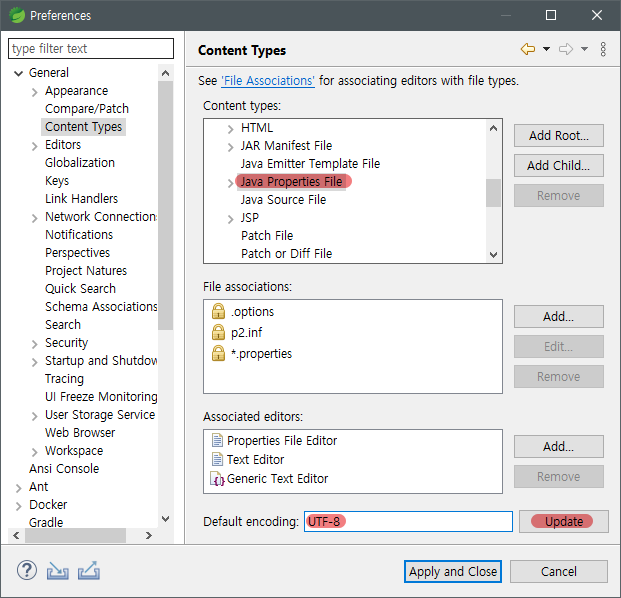Expand the Workspace node
The height and width of the screenshot is (598, 621).
(x=34, y=452)
